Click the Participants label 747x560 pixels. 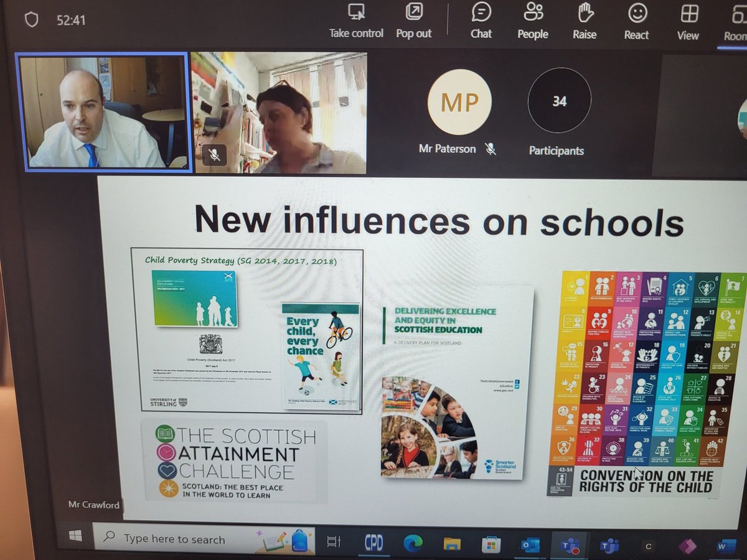557,151
